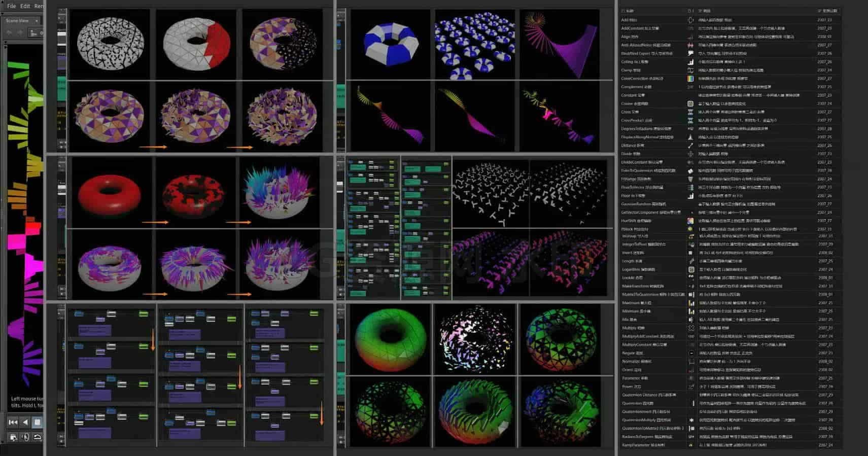Click the bar icon in the Minimum row

[x=691, y=311]
